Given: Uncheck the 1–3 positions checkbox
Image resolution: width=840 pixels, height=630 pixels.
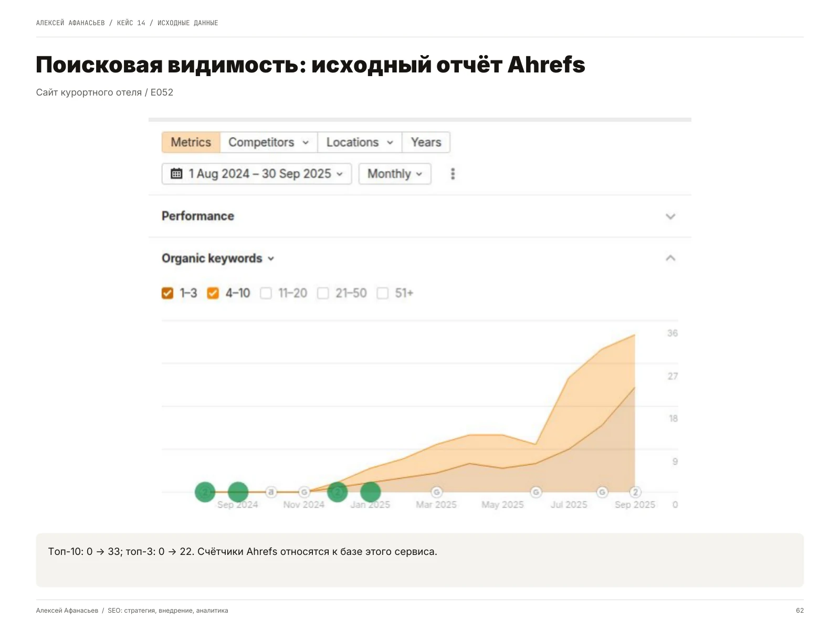Looking at the screenshot, I should [x=167, y=293].
